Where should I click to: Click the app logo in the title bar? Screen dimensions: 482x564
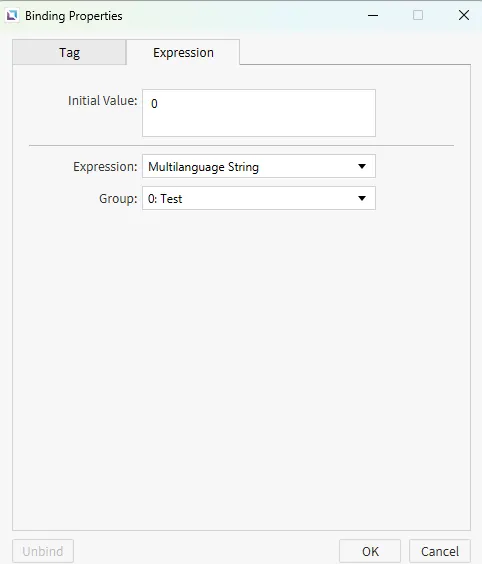tap(12, 16)
